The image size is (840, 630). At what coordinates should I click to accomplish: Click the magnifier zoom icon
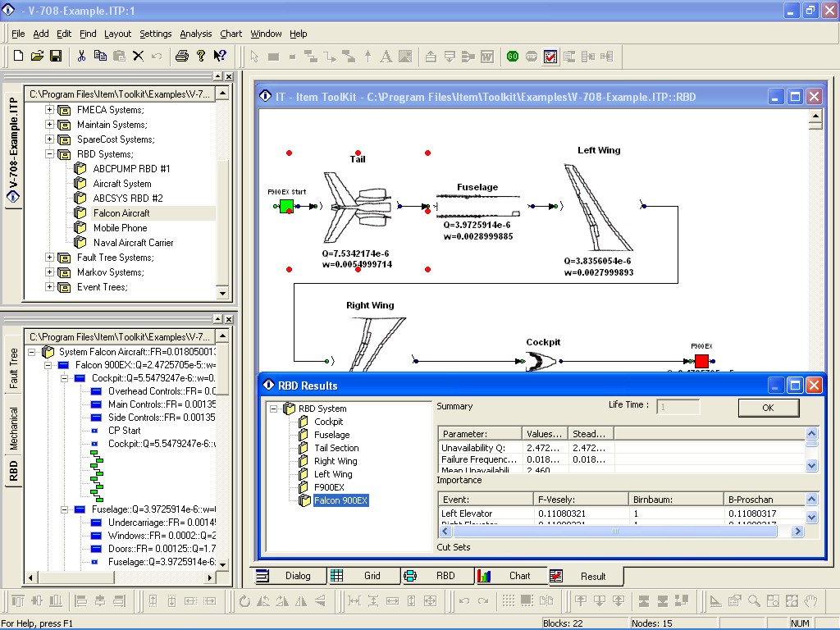click(755, 601)
